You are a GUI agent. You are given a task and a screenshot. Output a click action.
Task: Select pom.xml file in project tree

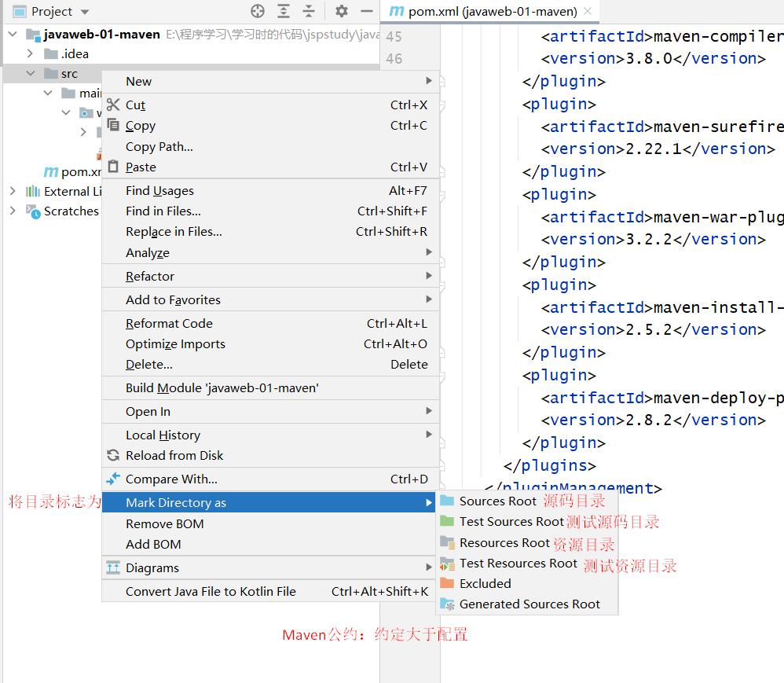click(72, 171)
